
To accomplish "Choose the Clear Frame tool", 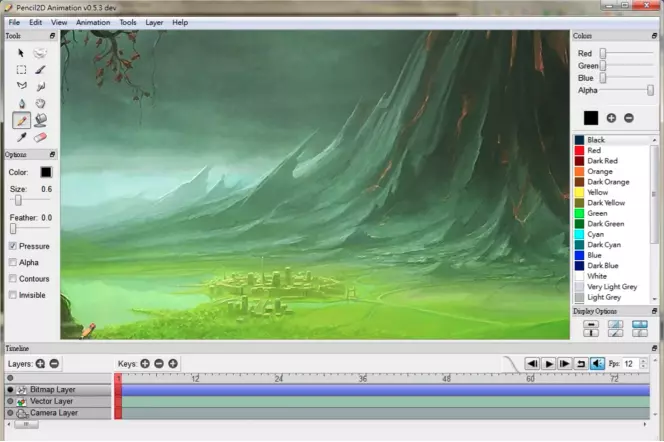I will pyautogui.click(x=40, y=53).
